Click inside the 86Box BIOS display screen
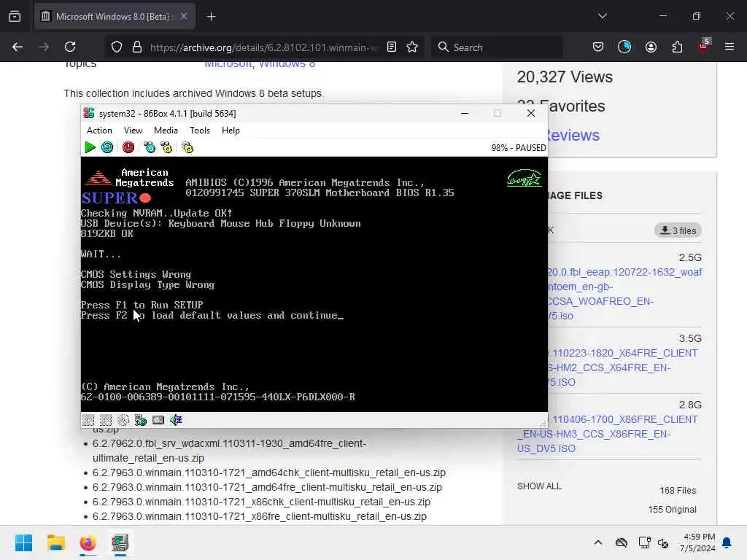Viewport: 747px width, 560px height. [x=314, y=284]
